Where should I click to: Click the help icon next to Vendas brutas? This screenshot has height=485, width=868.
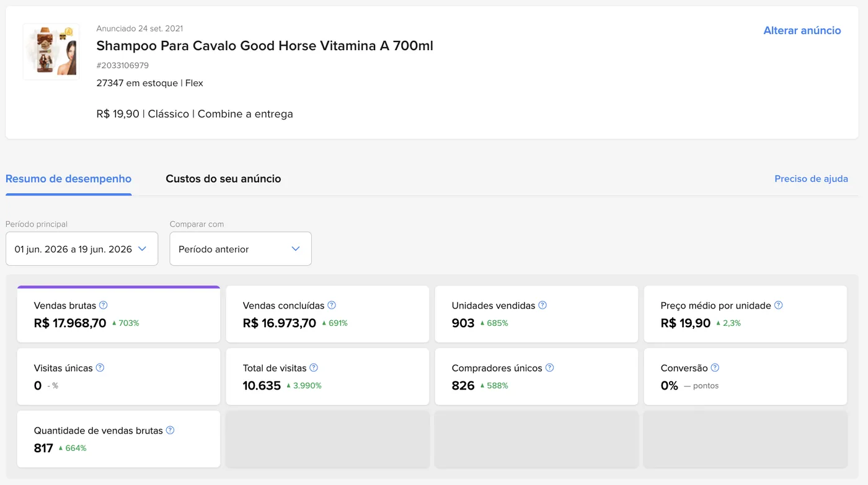(x=104, y=305)
